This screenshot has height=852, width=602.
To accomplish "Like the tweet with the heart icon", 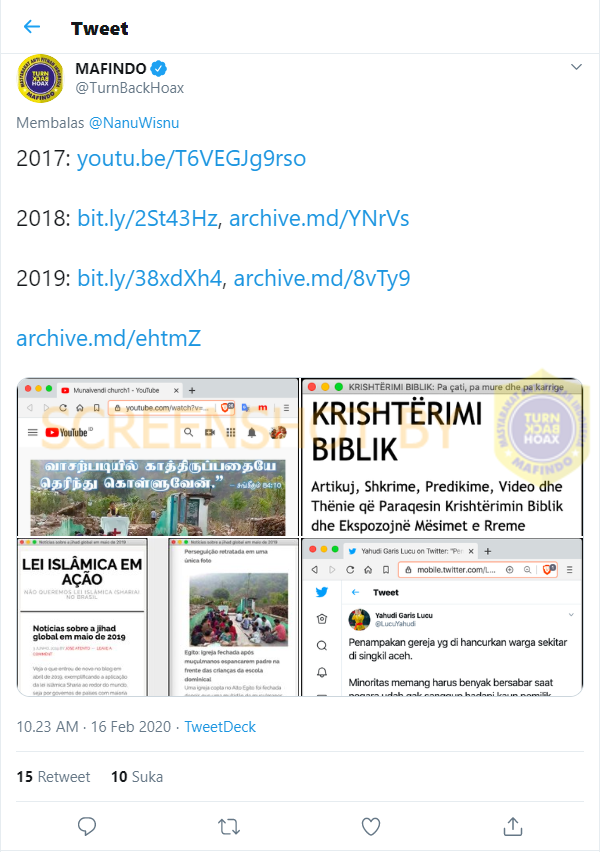I will click(371, 826).
